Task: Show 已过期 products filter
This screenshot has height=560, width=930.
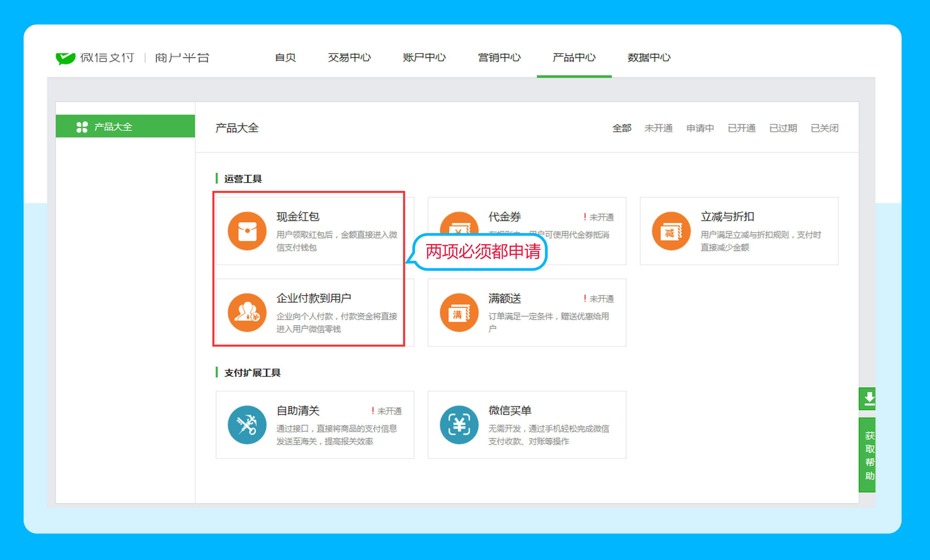Action: 783,128
